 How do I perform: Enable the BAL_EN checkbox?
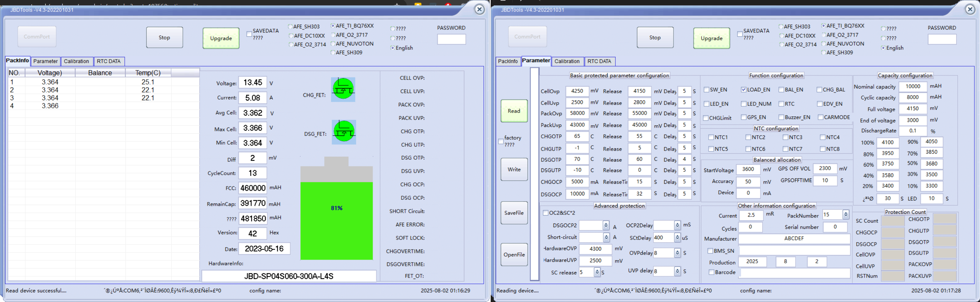coord(781,90)
